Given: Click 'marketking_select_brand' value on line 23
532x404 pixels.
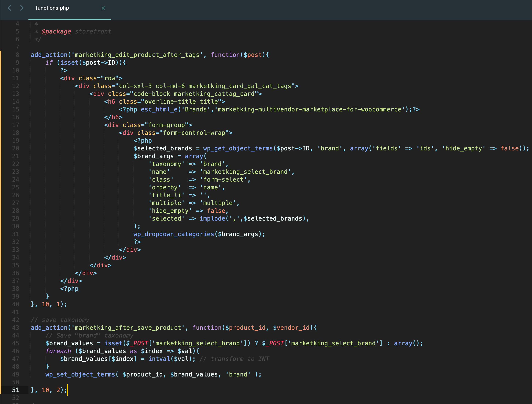Looking at the screenshot, I should point(245,172).
